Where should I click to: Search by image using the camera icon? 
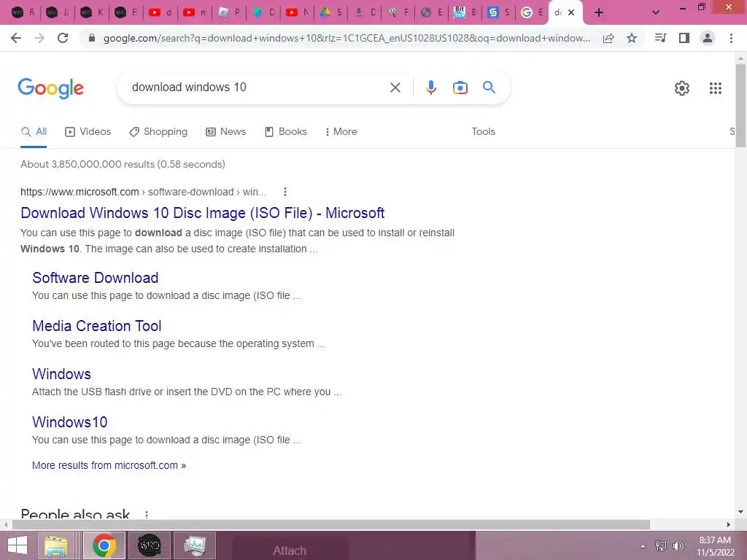(x=460, y=87)
